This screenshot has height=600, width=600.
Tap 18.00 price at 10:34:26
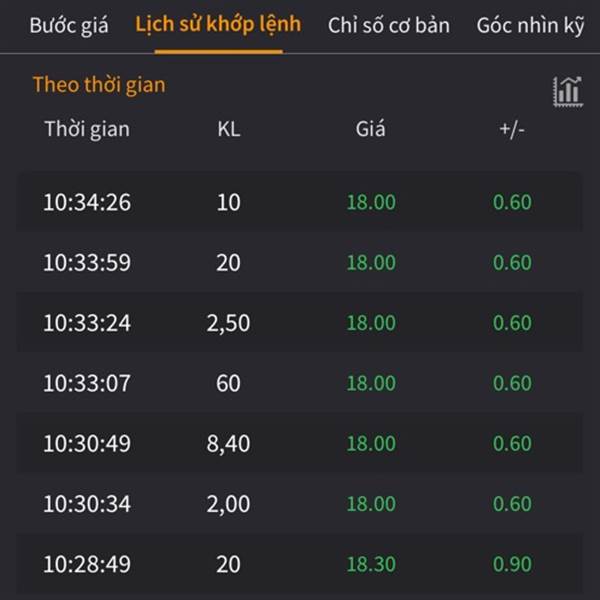tap(371, 202)
